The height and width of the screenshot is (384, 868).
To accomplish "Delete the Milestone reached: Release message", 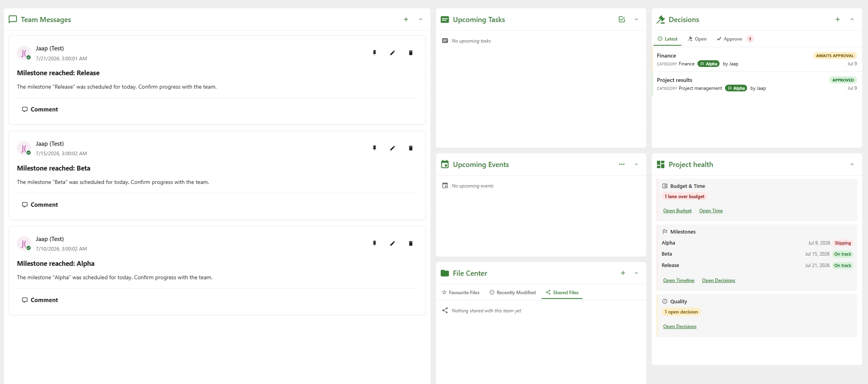I will click(411, 53).
